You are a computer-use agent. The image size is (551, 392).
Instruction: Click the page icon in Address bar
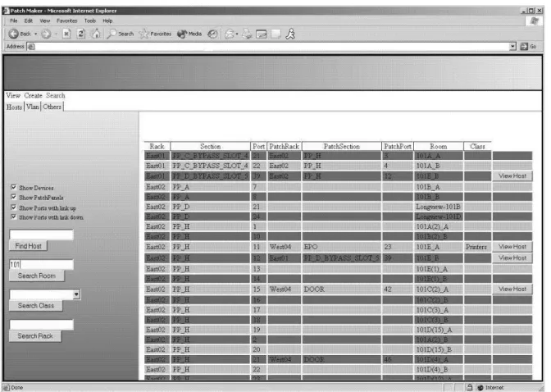coord(31,47)
